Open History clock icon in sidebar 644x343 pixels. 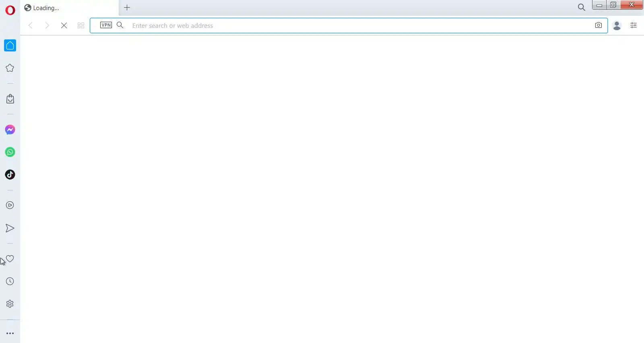(10, 281)
